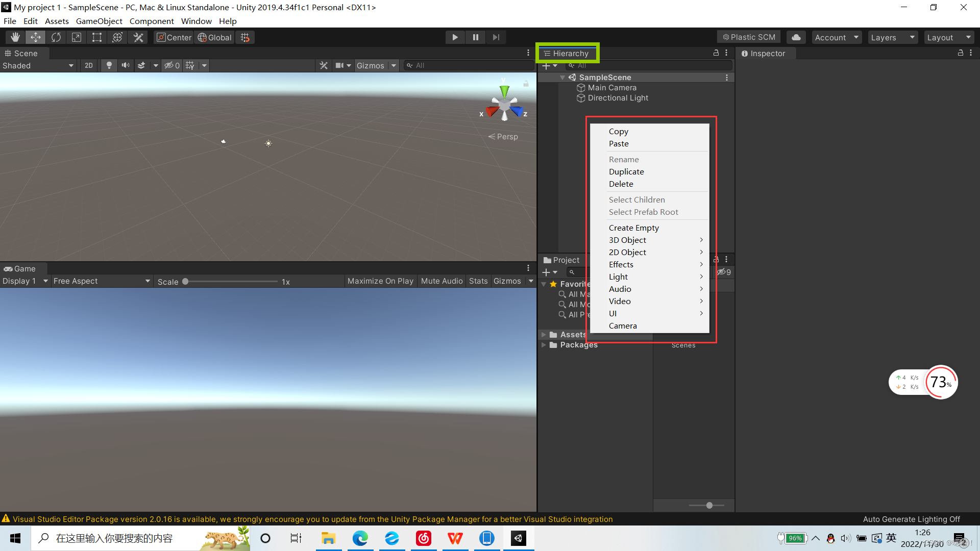The width and height of the screenshot is (980, 551).
Task: Drag the Scale slider in Game view
Action: (x=186, y=281)
